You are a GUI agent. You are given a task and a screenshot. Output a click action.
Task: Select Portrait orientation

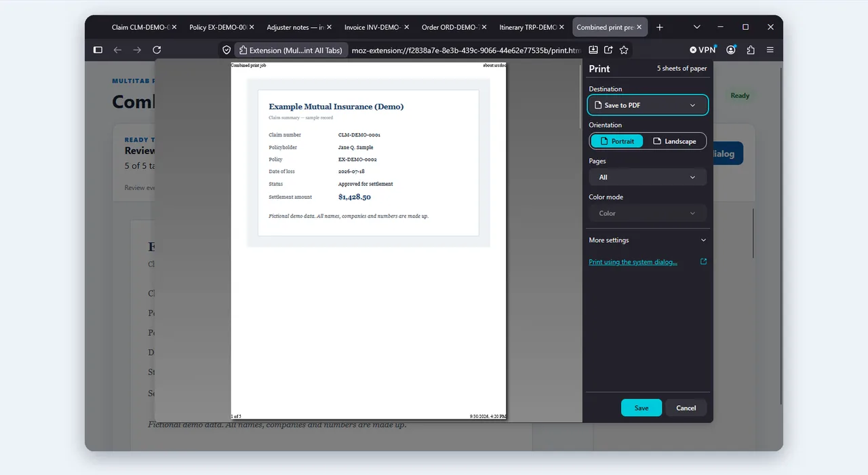pos(616,141)
